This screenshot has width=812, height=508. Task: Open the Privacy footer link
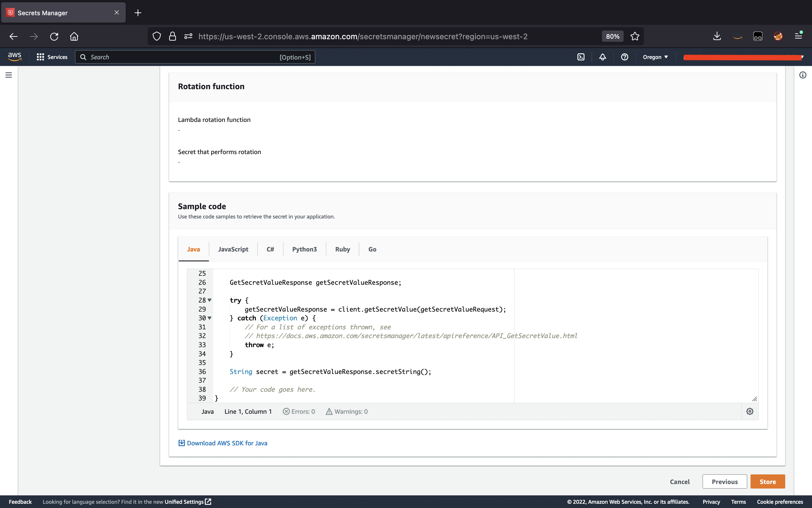click(x=711, y=502)
